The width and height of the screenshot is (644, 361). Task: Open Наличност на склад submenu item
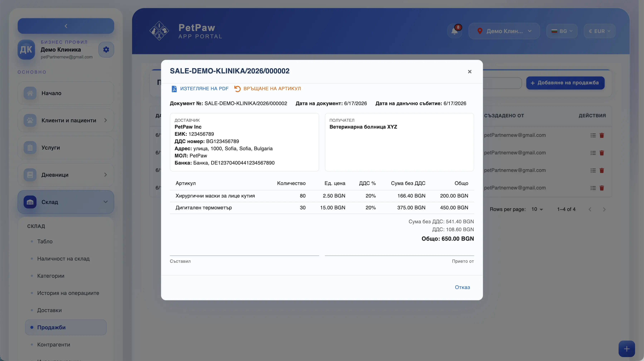coord(63,259)
